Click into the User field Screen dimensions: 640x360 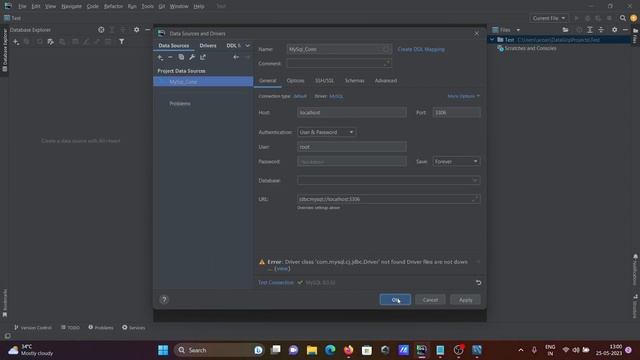pos(352,147)
